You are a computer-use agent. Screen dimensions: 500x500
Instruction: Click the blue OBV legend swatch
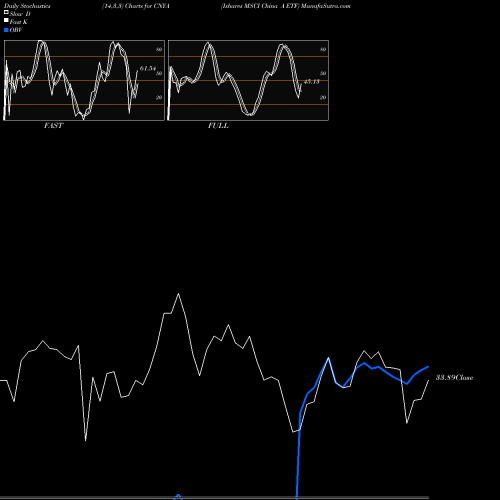[6, 30]
